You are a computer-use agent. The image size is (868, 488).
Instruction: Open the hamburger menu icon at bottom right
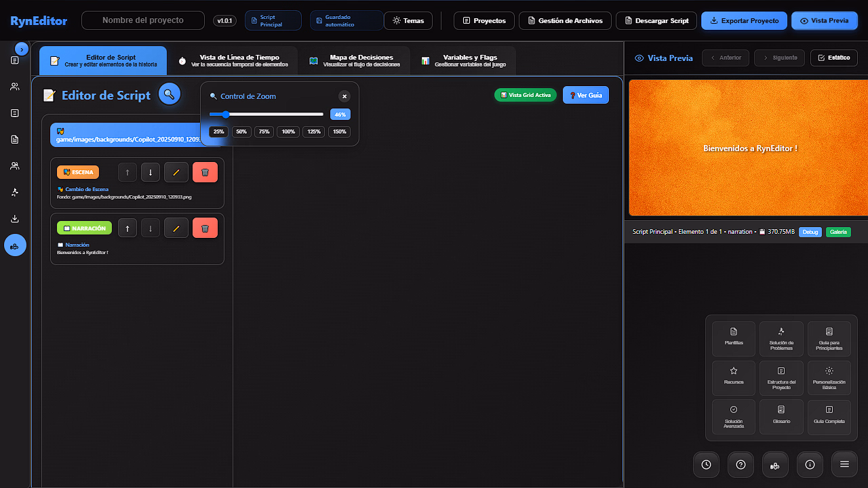[x=844, y=464]
